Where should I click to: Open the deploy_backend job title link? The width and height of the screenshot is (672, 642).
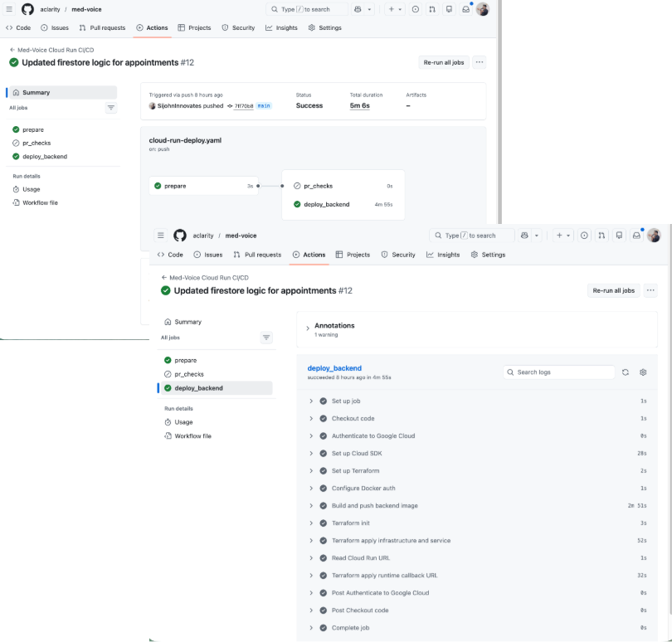334,368
